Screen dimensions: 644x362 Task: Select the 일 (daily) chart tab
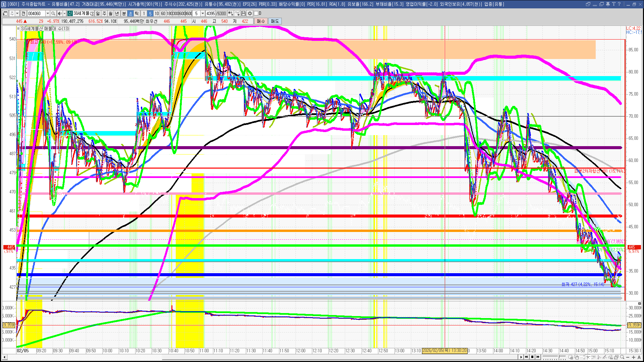(x=98, y=13)
